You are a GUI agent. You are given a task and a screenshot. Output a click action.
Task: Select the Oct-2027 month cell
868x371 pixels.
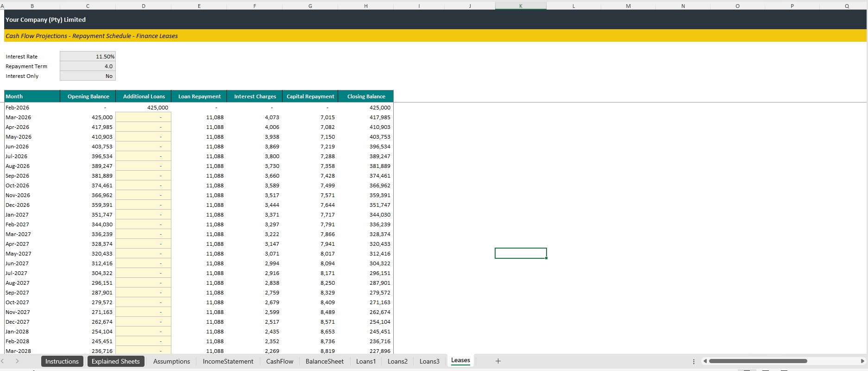coord(32,302)
